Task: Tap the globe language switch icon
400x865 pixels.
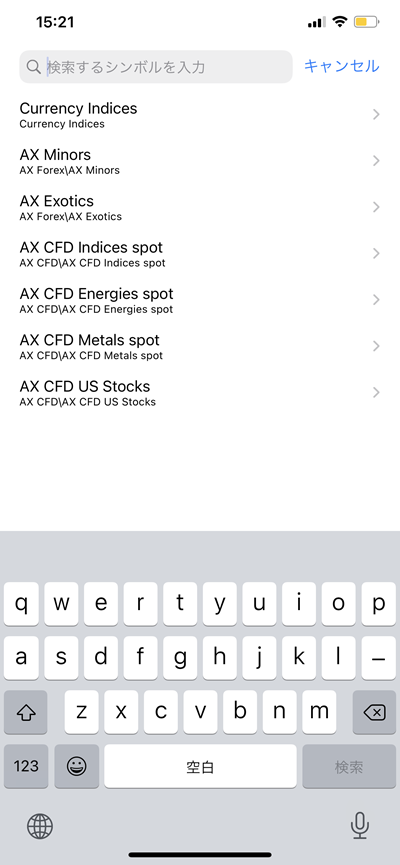Action: [x=40, y=826]
